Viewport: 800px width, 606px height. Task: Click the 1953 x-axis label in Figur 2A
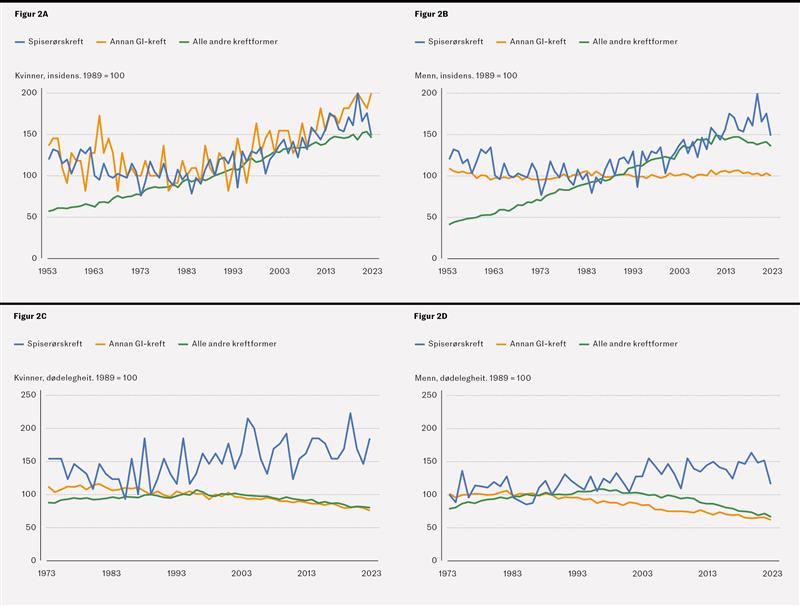pos(46,271)
